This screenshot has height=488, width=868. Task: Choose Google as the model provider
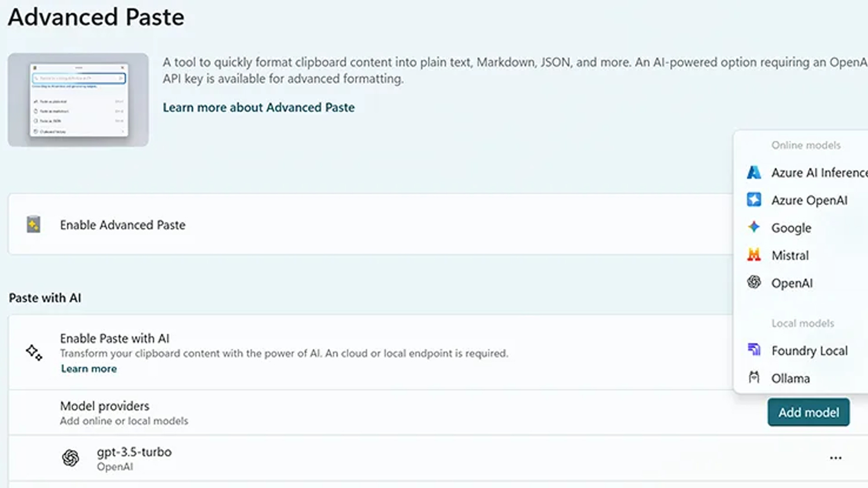(791, 228)
